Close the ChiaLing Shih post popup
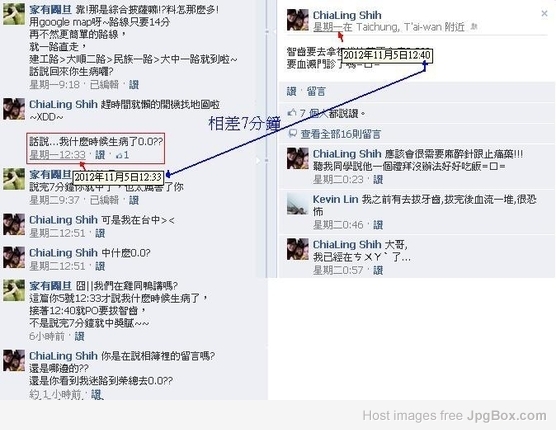The image size is (556, 430). (544, 13)
